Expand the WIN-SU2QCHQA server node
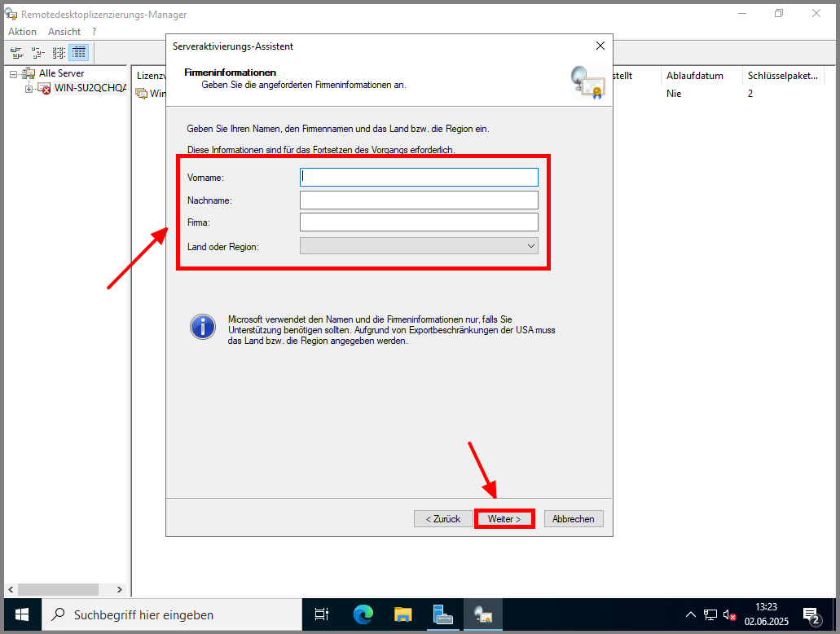 coord(29,89)
